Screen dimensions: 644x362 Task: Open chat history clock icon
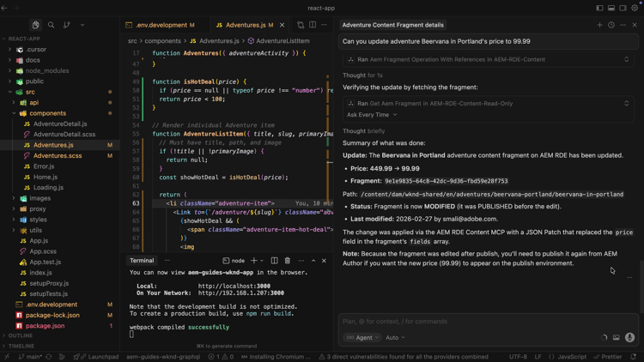tap(611, 25)
